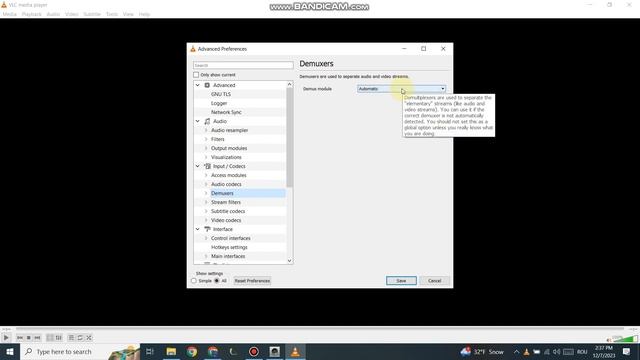Open the Audio menu in menu bar
The height and width of the screenshot is (360, 640).
click(x=53, y=14)
